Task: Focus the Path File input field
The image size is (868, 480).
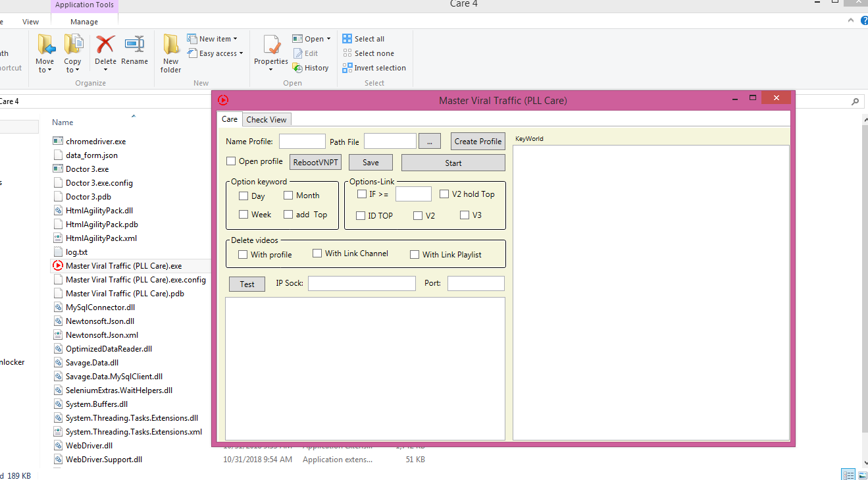Action: 390,141
